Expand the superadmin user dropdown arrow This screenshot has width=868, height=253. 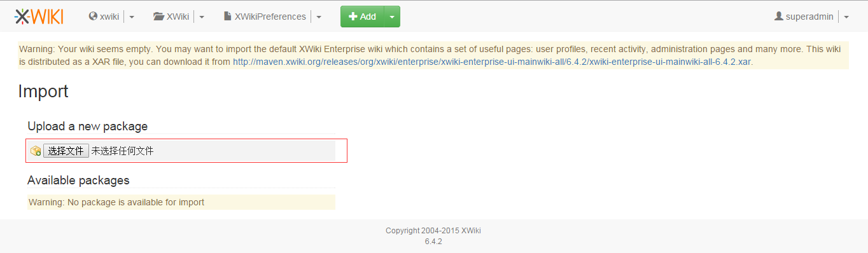[846, 17]
